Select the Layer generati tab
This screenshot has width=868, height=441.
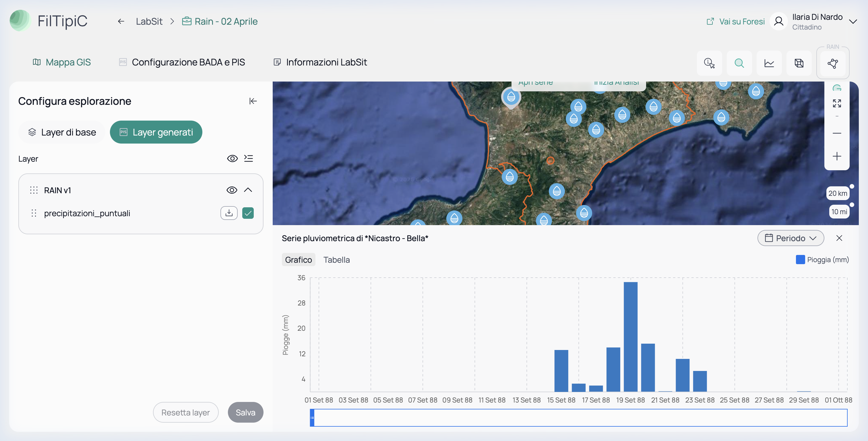[x=156, y=132]
